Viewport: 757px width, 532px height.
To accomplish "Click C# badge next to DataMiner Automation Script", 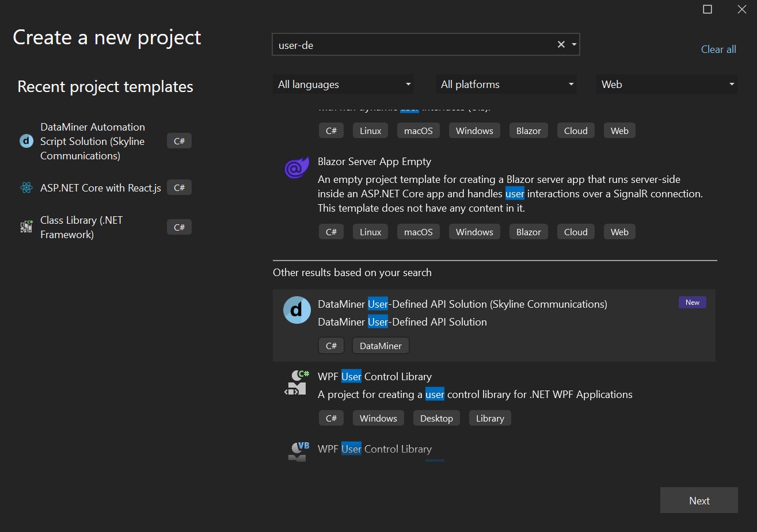I will pyautogui.click(x=179, y=141).
